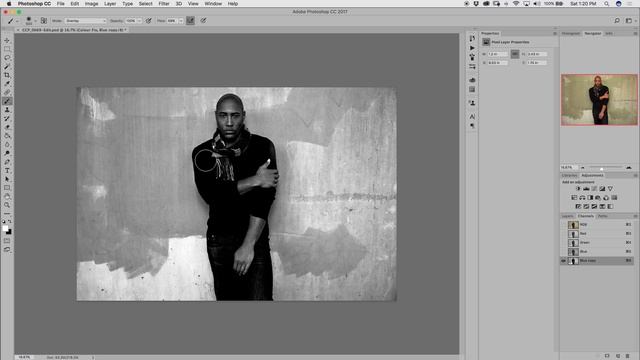
Task: Select the Healing Brush tool
Action: coord(7,92)
